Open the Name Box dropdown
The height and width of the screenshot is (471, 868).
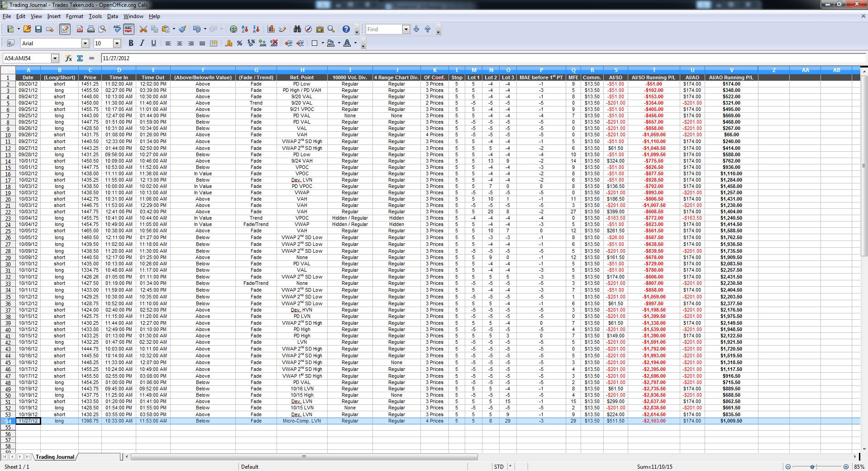point(55,58)
